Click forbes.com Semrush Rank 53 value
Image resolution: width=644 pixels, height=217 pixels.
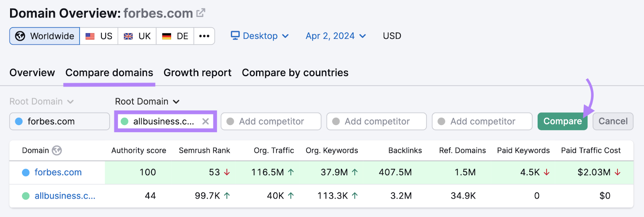214,172
